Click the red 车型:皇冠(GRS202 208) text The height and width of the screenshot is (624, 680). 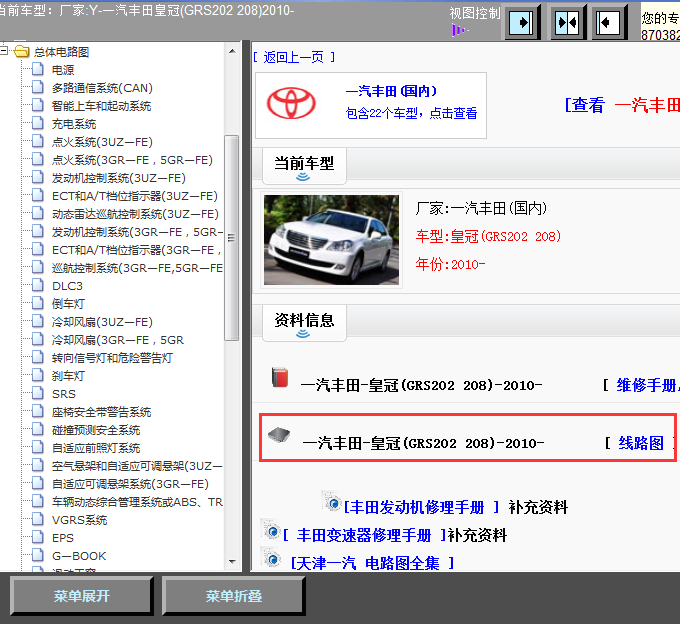pyautogui.click(x=488, y=236)
